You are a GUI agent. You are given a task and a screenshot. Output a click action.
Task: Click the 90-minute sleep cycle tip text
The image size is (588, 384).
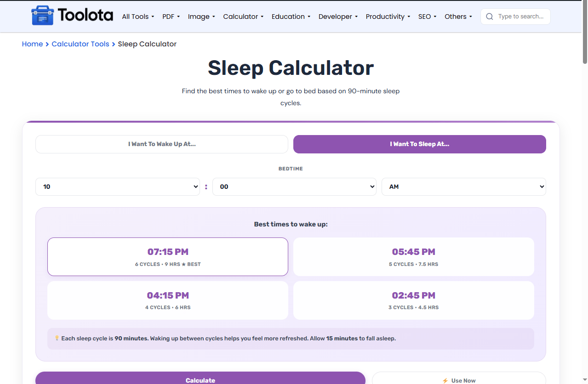228,339
